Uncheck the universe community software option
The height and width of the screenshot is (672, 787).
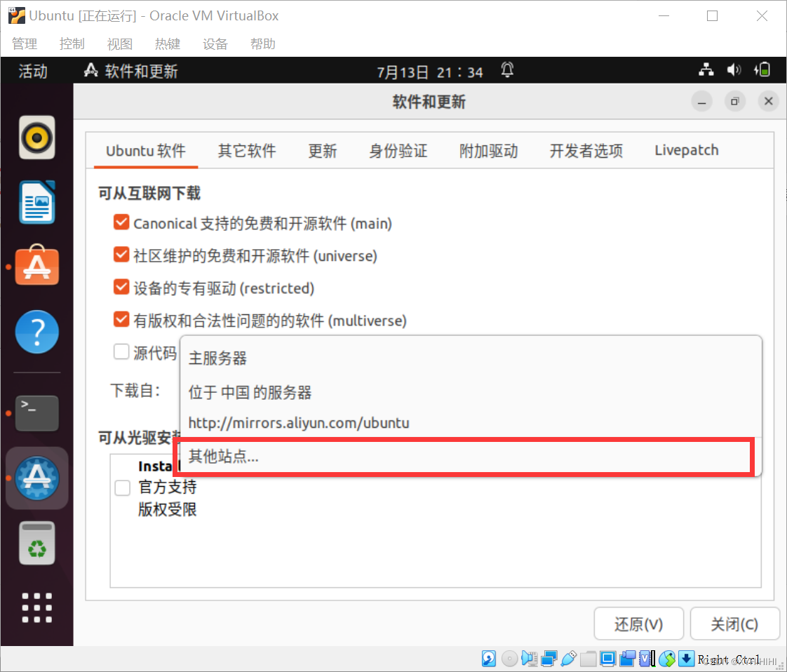coord(121,255)
